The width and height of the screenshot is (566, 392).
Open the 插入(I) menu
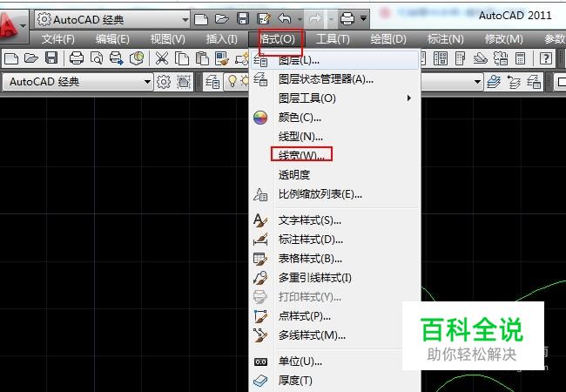[221, 39]
